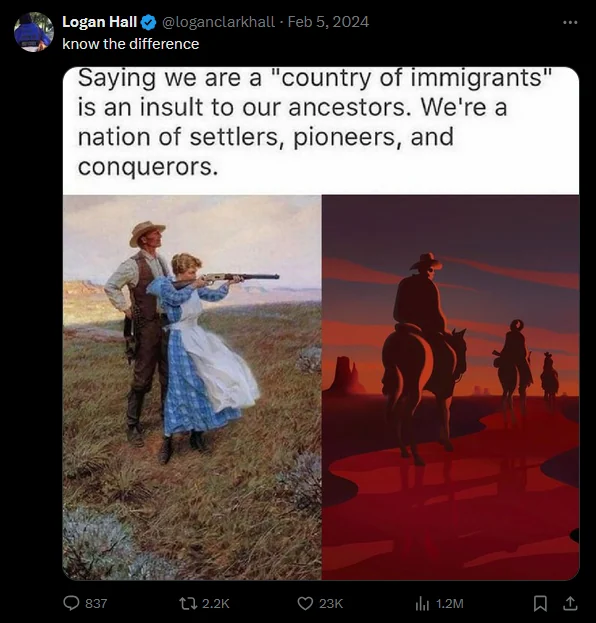
Task: Like the tweet with heart icon
Action: point(305,604)
